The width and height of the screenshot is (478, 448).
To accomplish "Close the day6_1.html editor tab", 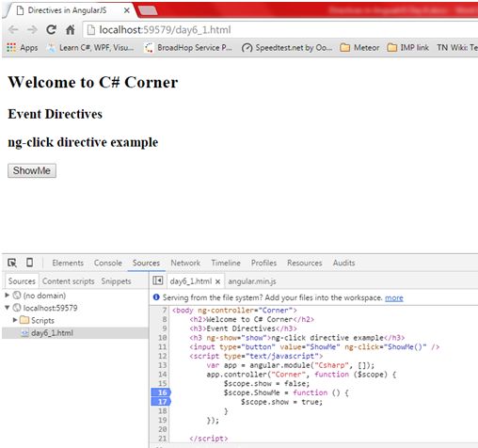I will pyautogui.click(x=217, y=281).
